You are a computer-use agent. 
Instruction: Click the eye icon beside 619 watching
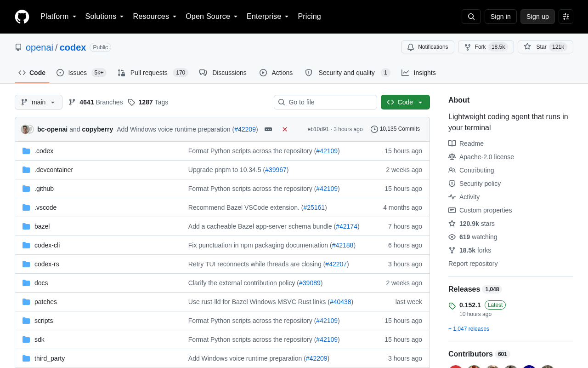pos(452,237)
